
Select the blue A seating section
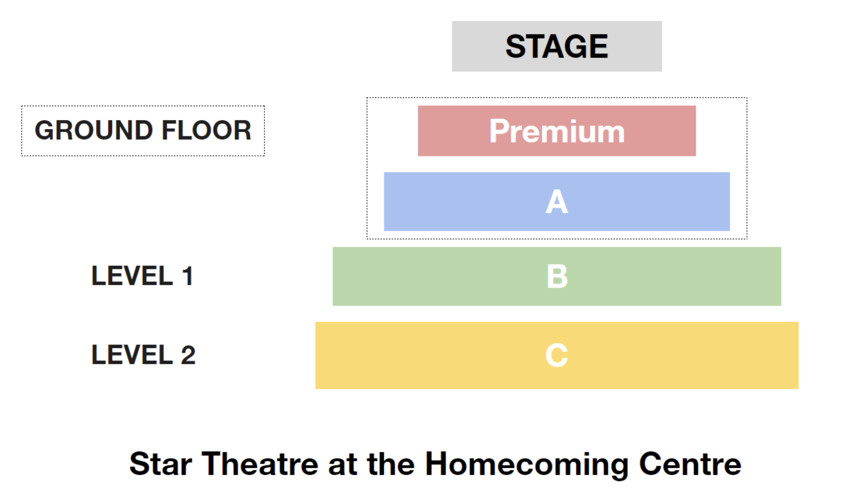[x=557, y=201]
